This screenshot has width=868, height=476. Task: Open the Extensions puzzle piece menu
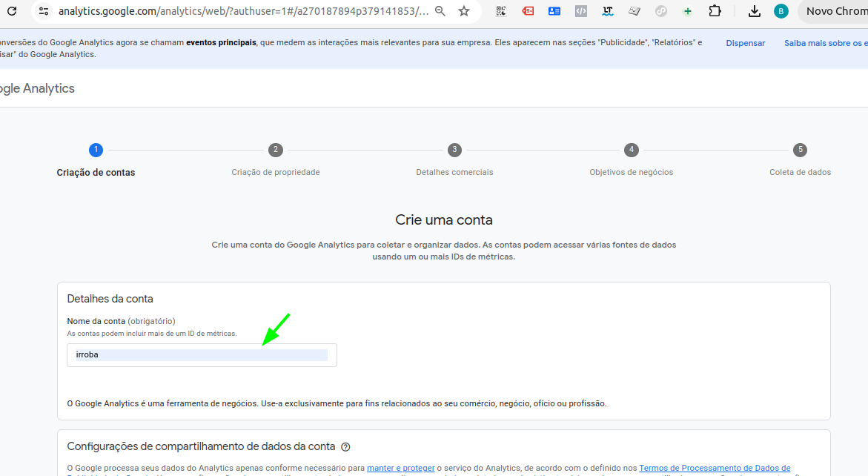[715, 11]
